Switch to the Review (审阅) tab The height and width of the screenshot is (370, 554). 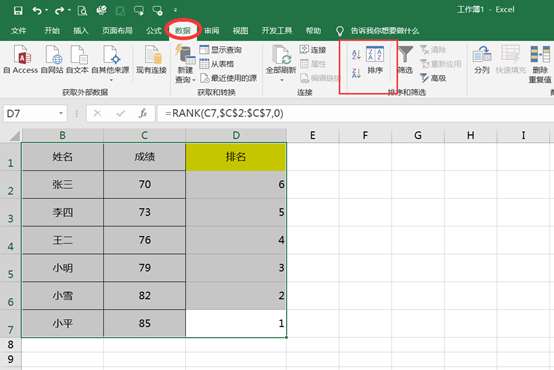212,31
